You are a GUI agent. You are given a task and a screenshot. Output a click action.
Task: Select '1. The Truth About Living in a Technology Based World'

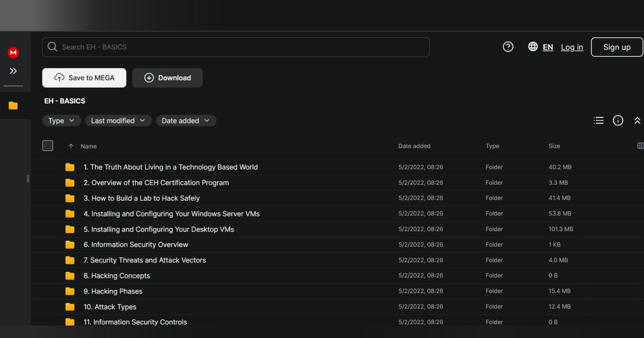[x=171, y=167]
